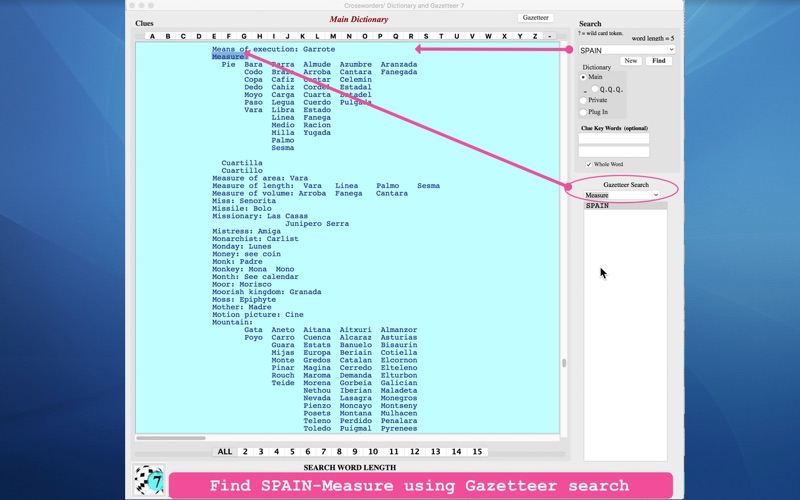Click the word Teide
This screenshot has height=500, width=800.
[283, 383]
